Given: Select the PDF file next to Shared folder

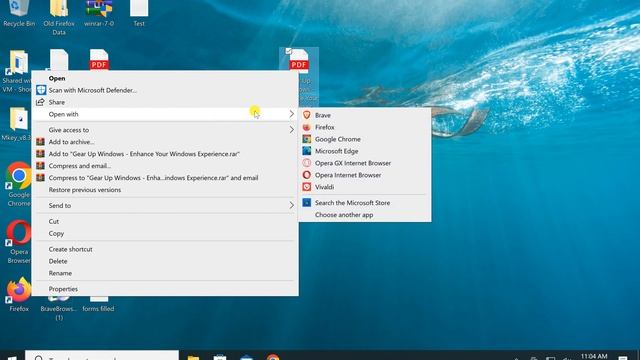Looking at the screenshot, I should pyautogui.click(x=99, y=60).
